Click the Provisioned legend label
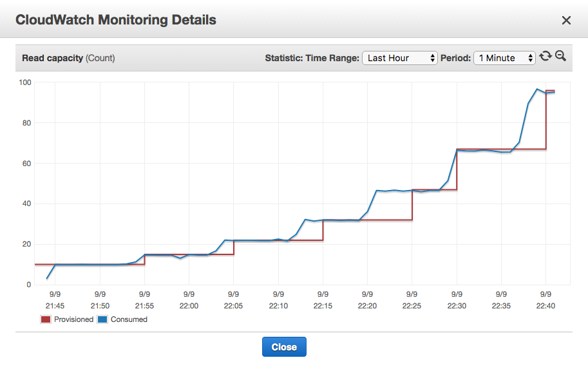Image resolution: width=588 pixels, height=369 pixels. pos(74,319)
